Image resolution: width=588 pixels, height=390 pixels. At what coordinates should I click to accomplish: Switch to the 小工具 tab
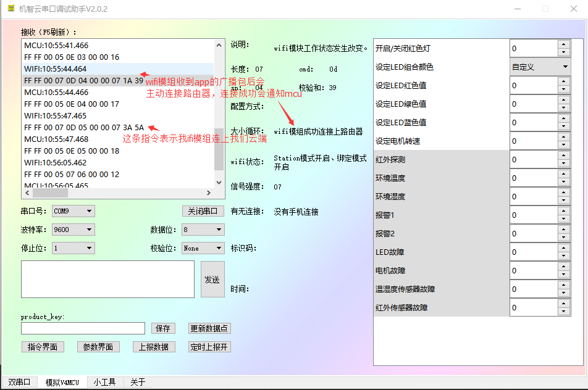click(104, 382)
